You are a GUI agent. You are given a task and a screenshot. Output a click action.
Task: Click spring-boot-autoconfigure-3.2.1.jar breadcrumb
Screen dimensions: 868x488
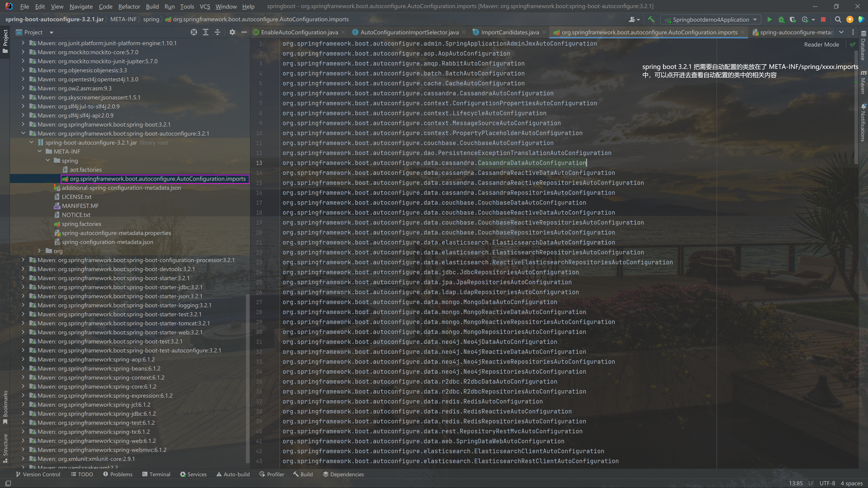pyautogui.click(x=54, y=19)
